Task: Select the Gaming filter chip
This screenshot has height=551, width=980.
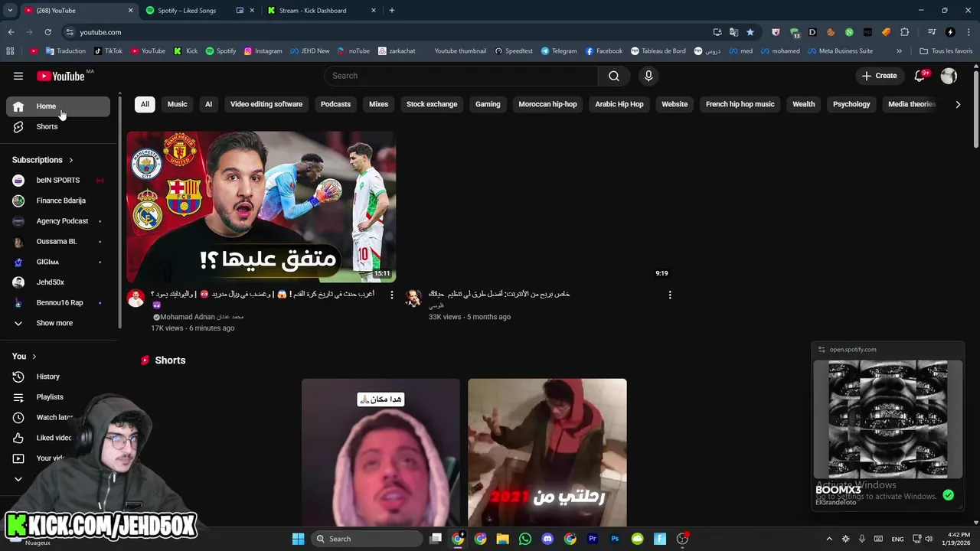Action: pyautogui.click(x=488, y=104)
